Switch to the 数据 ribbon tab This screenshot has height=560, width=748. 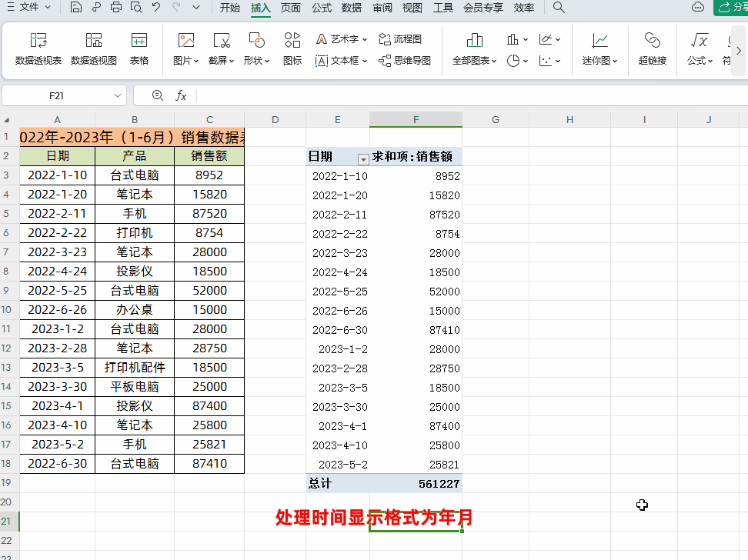(x=352, y=8)
